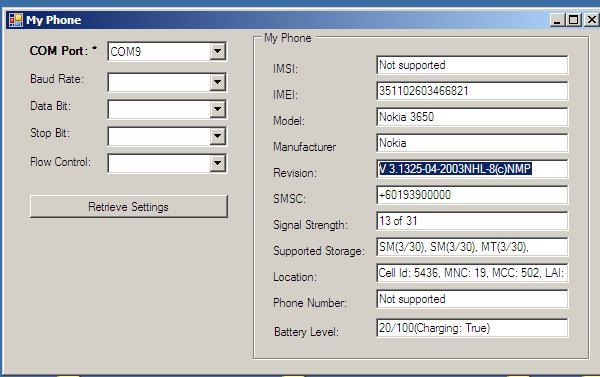The height and width of the screenshot is (377, 600).
Task: Click inside the IMEI field
Action: (x=472, y=91)
